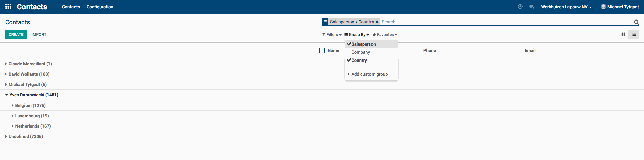Screen dimensions: 644x160
Task: Open the Favorites dropdown
Action: pyautogui.click(x=385, y=35)
